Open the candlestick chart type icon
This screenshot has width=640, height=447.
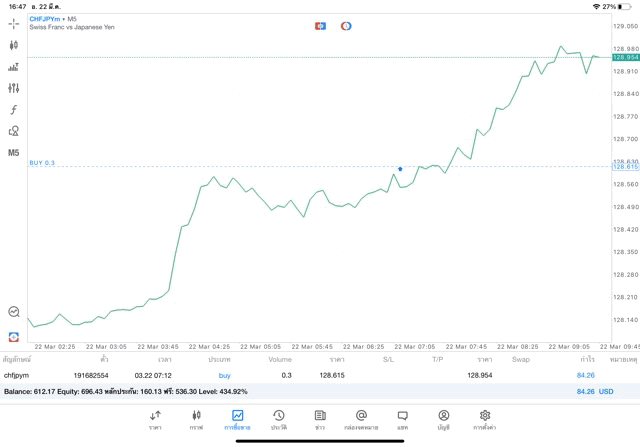click(14, 45)
